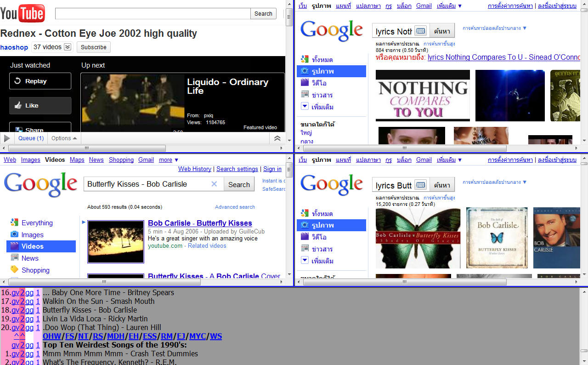
Task: Open the การค้นหาปลอดภัย dropdown beside lyrics Butt search
Action: (495, 182)
